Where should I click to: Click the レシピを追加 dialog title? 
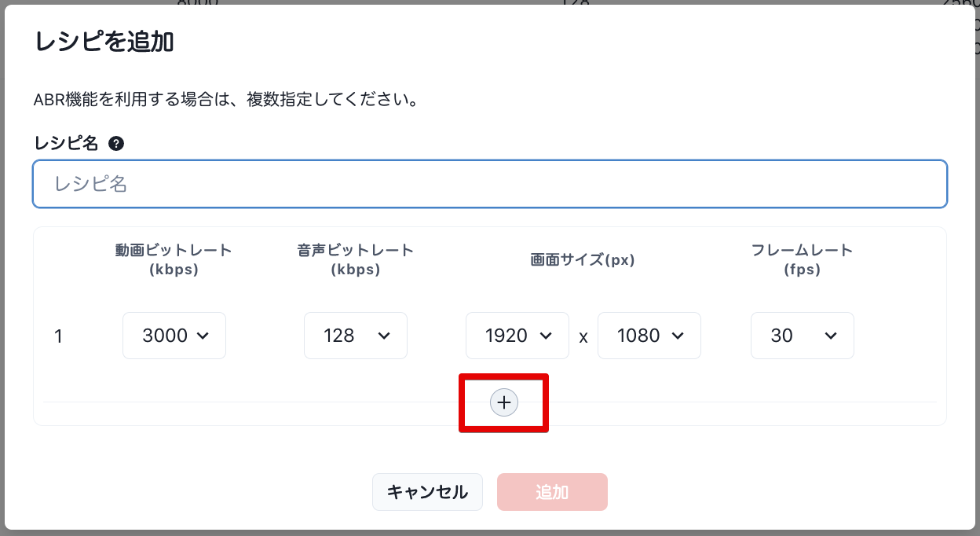(104, 42)
